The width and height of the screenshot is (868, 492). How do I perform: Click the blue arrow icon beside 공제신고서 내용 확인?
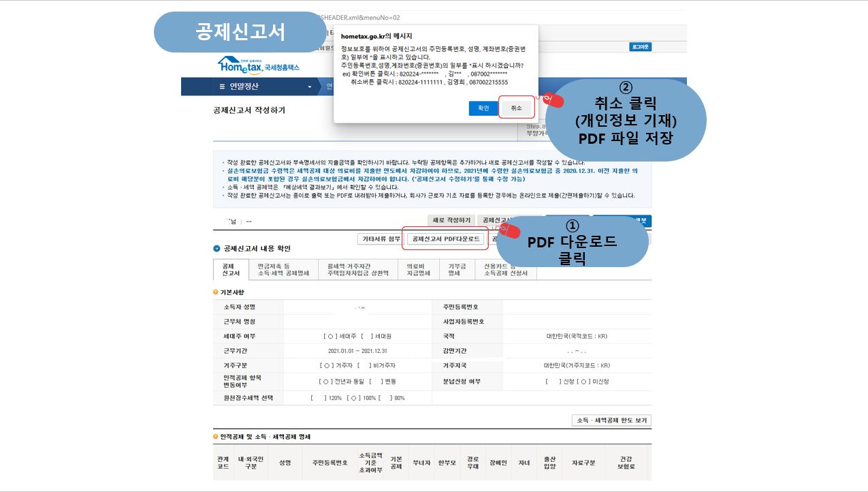[x=216, y=249]
